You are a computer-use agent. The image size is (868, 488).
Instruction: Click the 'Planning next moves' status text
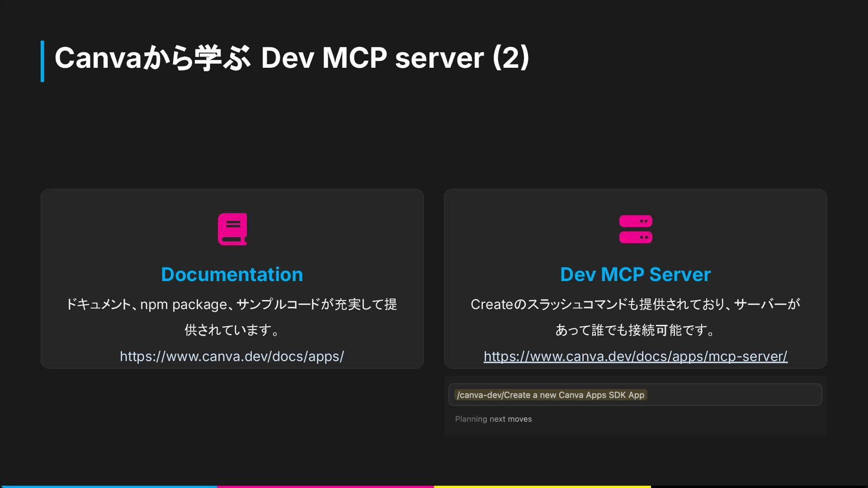(x=493, y=419)
